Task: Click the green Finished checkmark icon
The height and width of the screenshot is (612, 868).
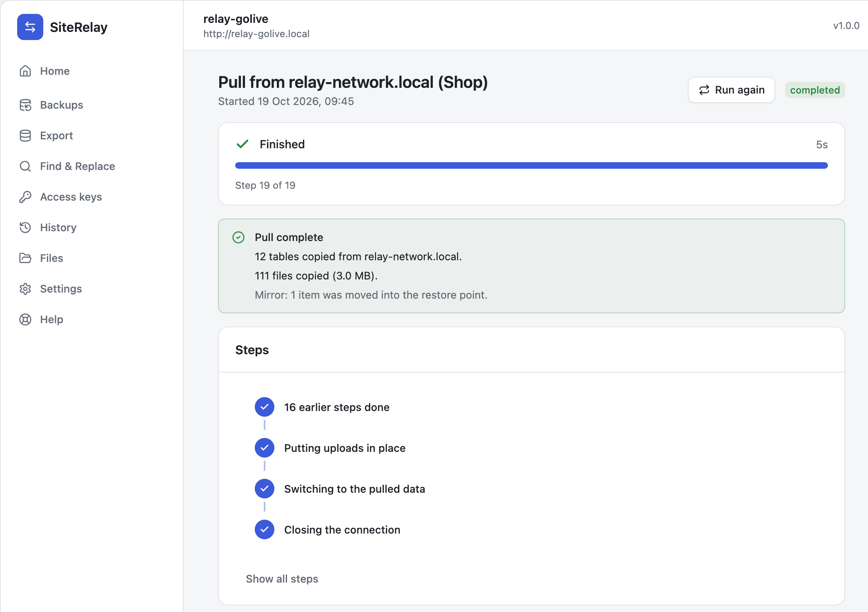Action: pyautogui.click(x=243, y=144)
